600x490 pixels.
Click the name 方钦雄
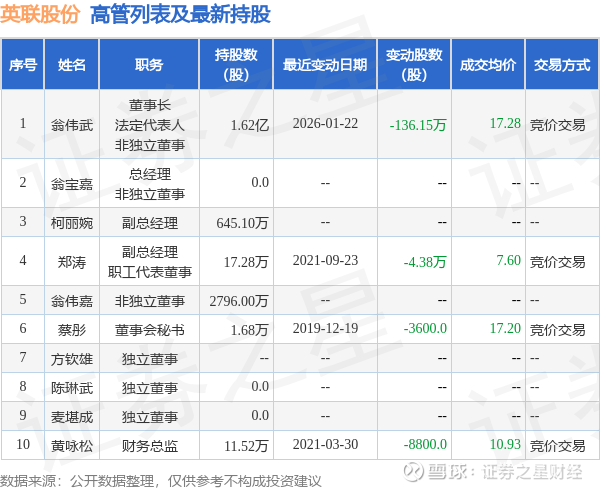point(72,359)
